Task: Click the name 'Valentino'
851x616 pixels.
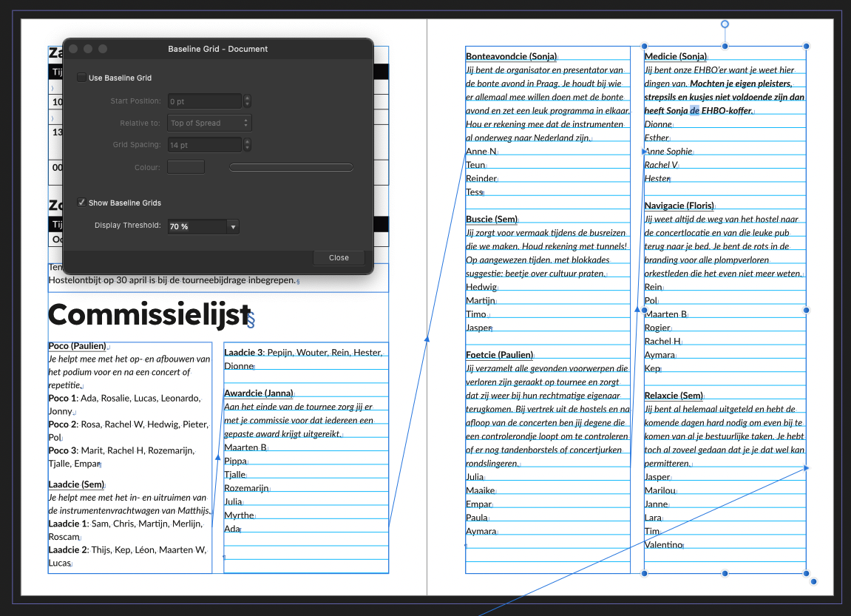Action: [x=663, y=544]
